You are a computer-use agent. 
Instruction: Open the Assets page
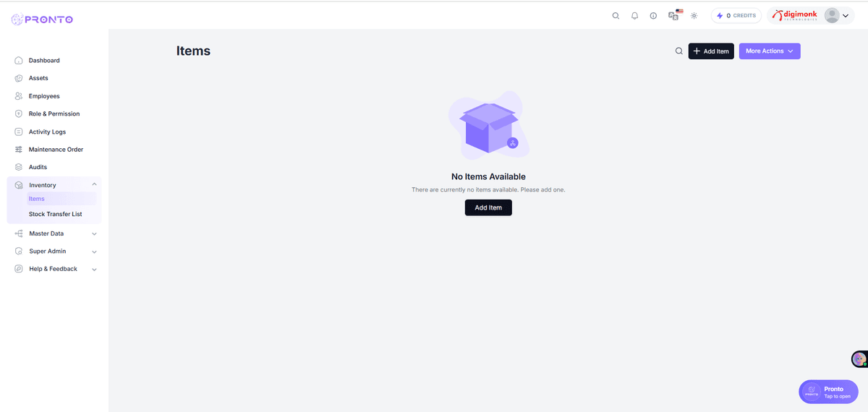tap(38, 78)
